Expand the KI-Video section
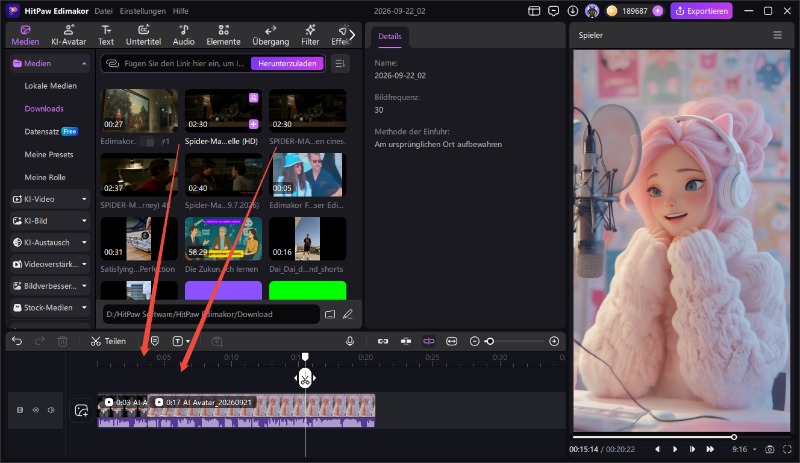The width and height of the screenshot is (800, 463). (x=49, y=199)
